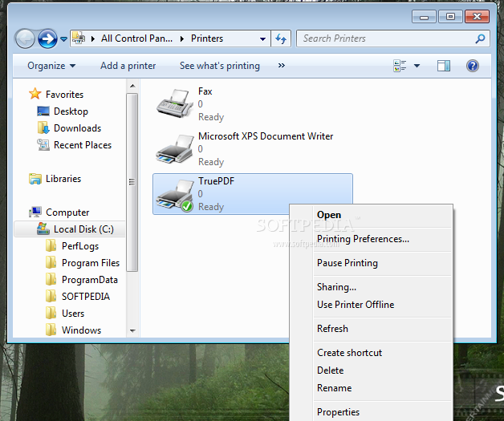Select Microsoft XPS Document Writer icon
The width and height of the screenshot is (504, 421).
pyautogui.click(x=174, y=148)
